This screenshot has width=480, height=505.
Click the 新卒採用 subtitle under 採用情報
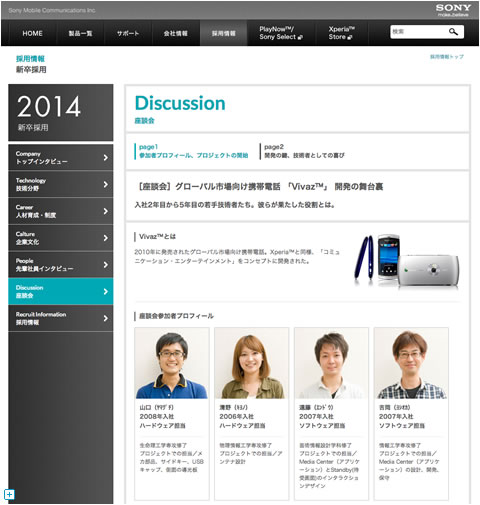[x=31, y=70]
